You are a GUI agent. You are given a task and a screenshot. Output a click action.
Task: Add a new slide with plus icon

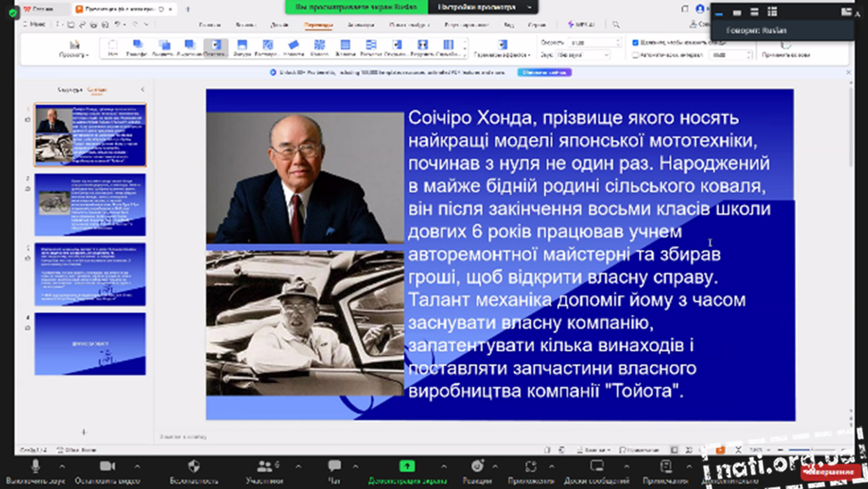pyautogui.click(x=84, y=432)
